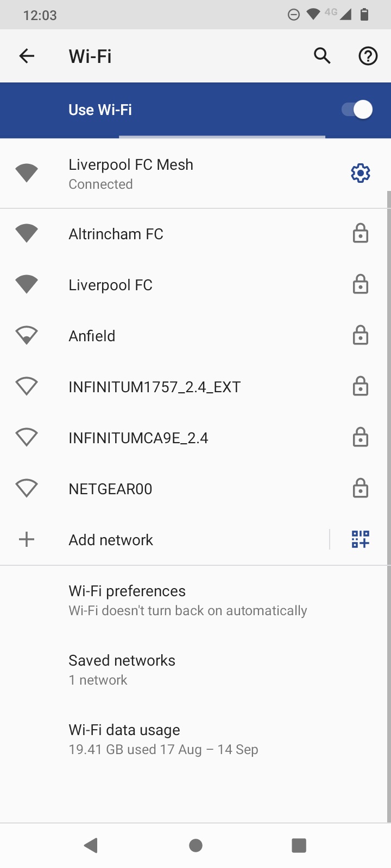Screen dimensions: 391x868
Task: Click the right-edge scrollbar
Action: coord(389,507)
